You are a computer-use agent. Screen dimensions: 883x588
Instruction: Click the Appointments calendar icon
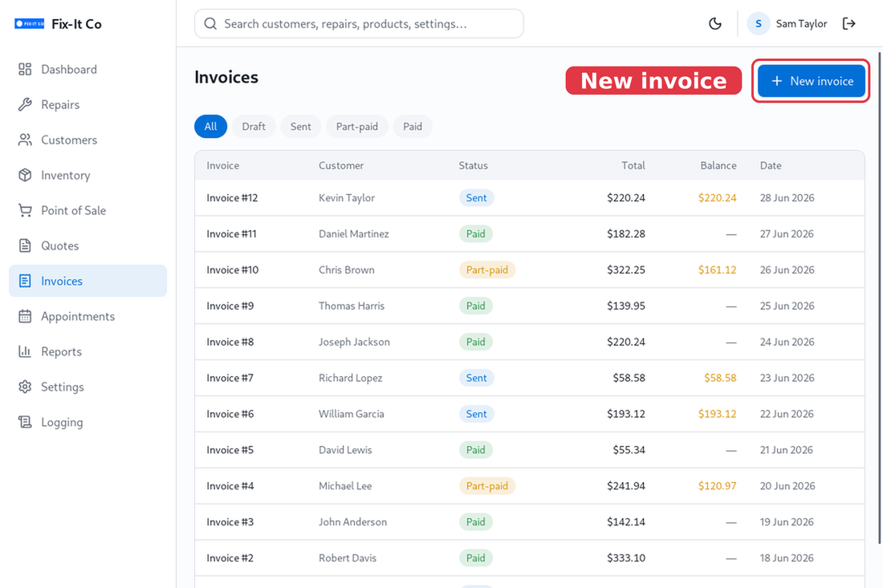25,316
